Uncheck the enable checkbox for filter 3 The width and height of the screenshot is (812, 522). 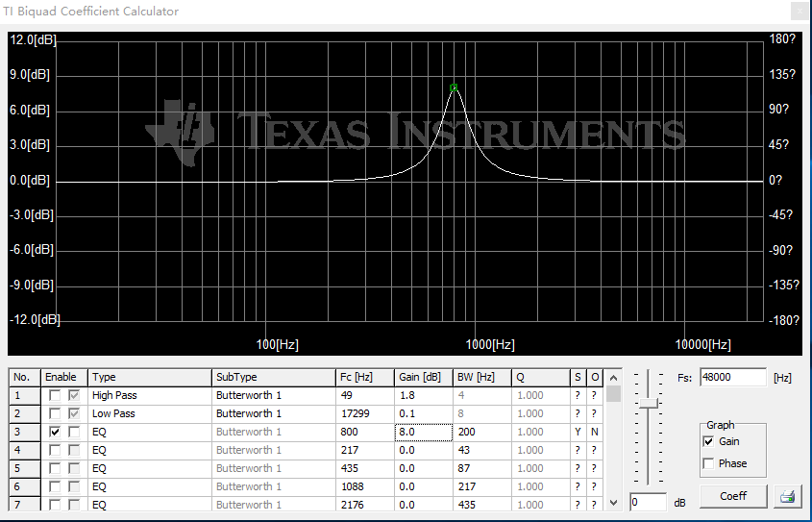(55, 432)
